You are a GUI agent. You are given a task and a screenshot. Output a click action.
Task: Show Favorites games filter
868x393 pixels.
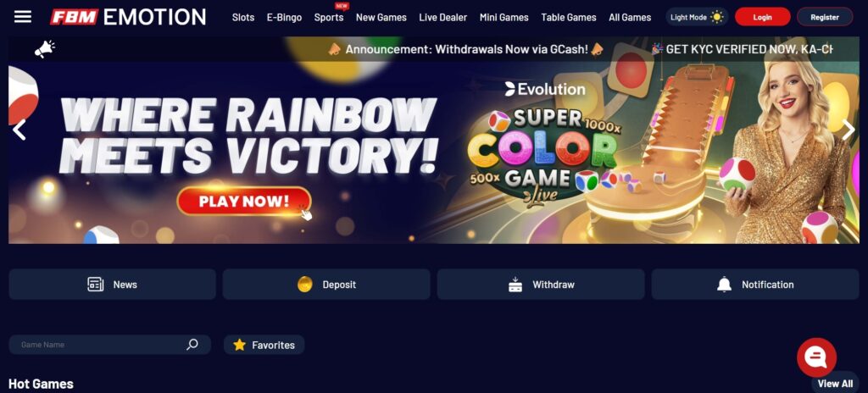pos(264,345)
